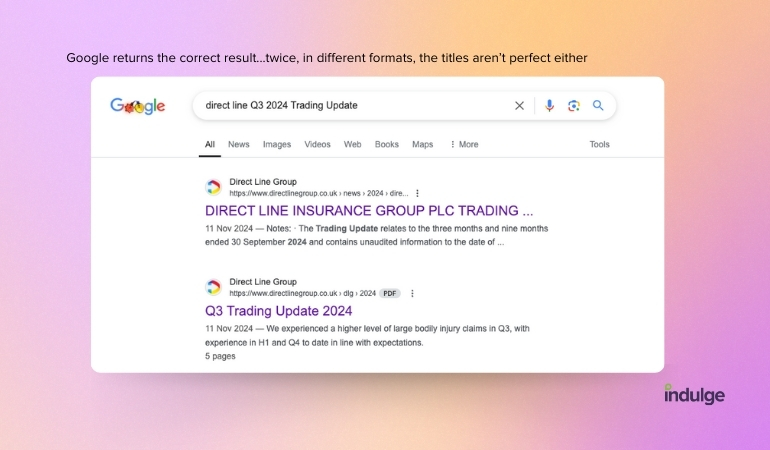Viewport: 770px width, 450px height.
Task: Switch to the Books tab
Action: point(386,144)
